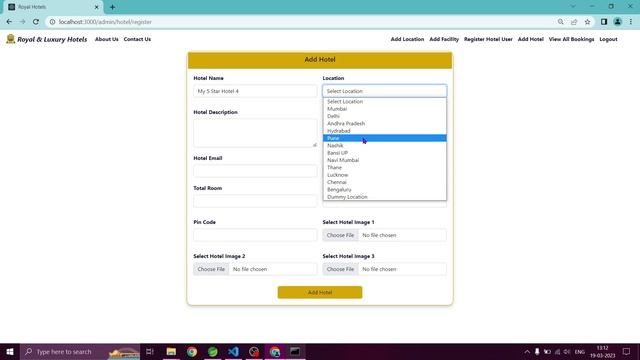Open the About Us page

[107, 39]
